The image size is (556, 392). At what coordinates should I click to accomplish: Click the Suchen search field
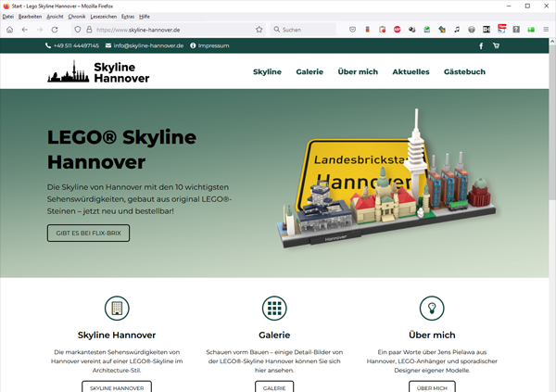pos(304,30)
